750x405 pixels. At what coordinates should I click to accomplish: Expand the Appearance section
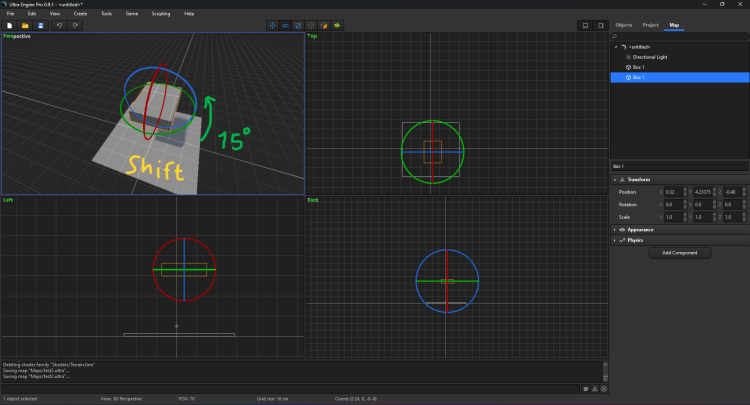click(x=641, y=229)
